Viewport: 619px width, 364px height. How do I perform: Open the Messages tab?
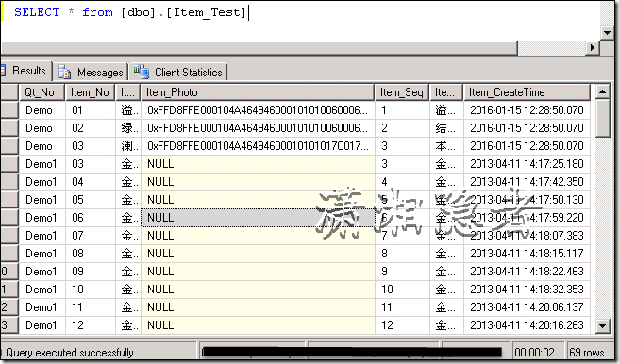(91, 73)
